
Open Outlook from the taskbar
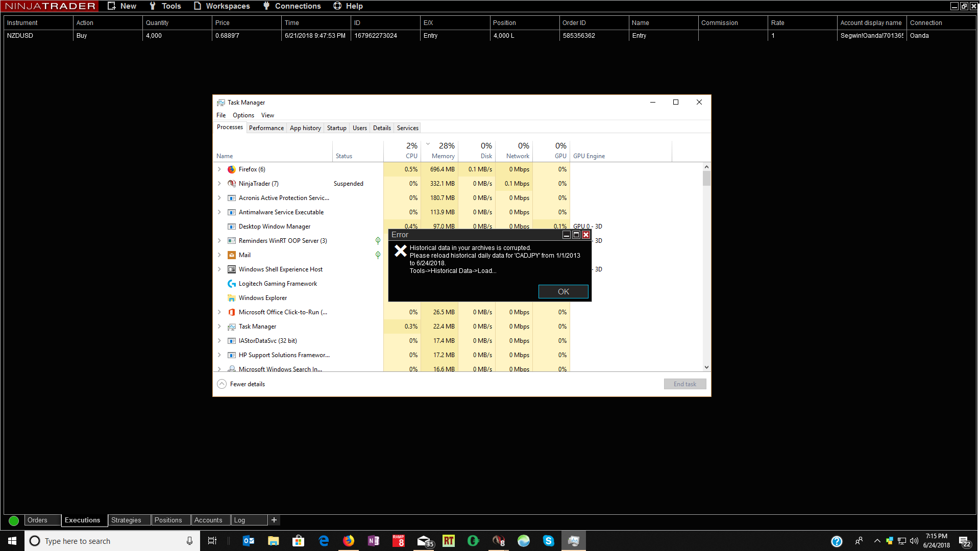point(249,541)
